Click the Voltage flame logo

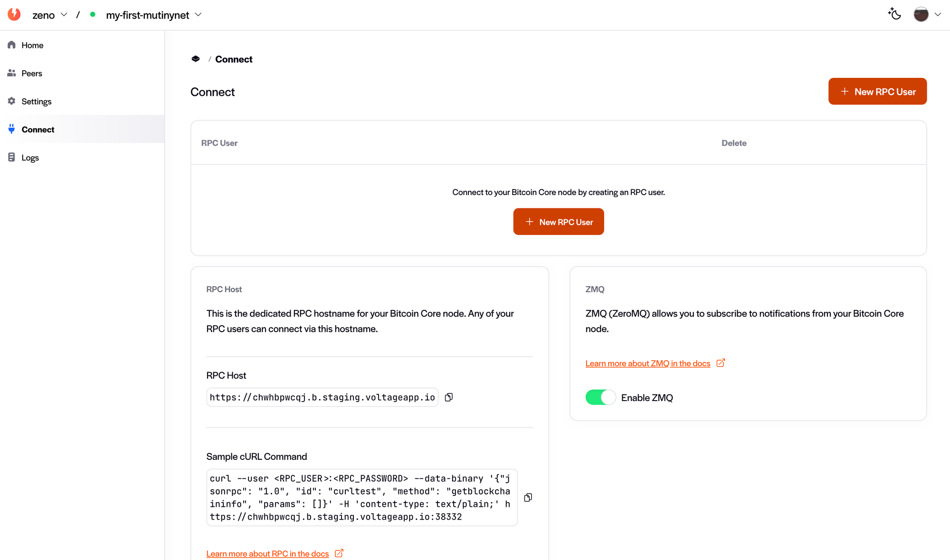[14, 14]
